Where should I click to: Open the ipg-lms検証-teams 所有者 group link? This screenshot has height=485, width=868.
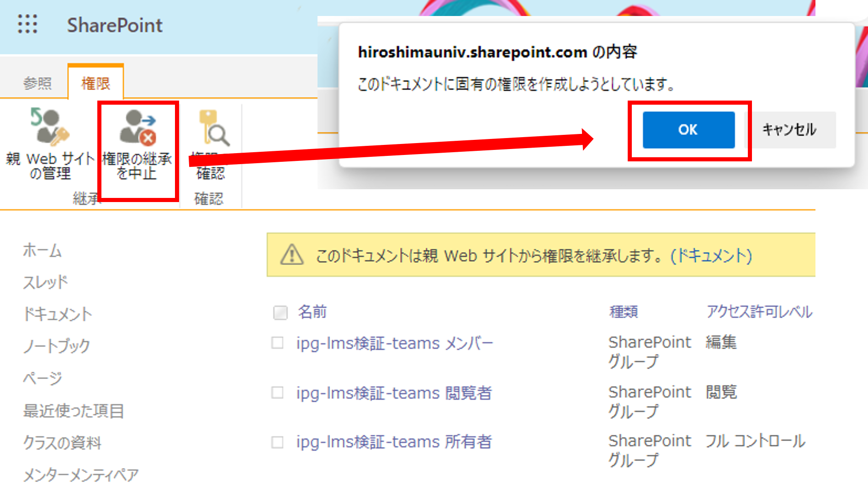click(394, 442)
